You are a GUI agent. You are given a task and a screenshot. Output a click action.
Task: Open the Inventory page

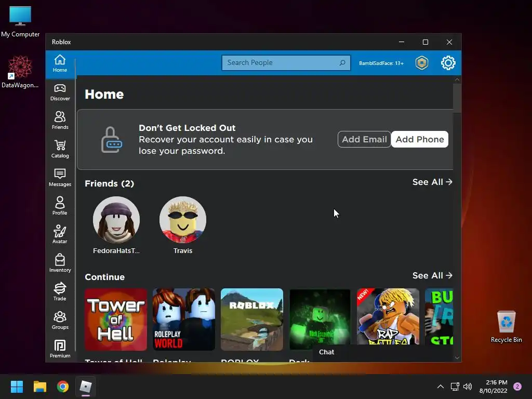coord(60,263)
